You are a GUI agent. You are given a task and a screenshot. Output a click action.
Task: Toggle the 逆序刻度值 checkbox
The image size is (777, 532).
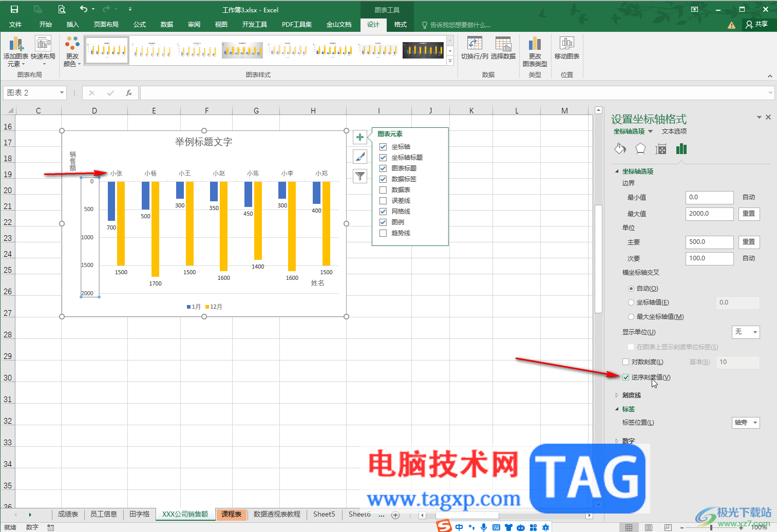point(626,377)
